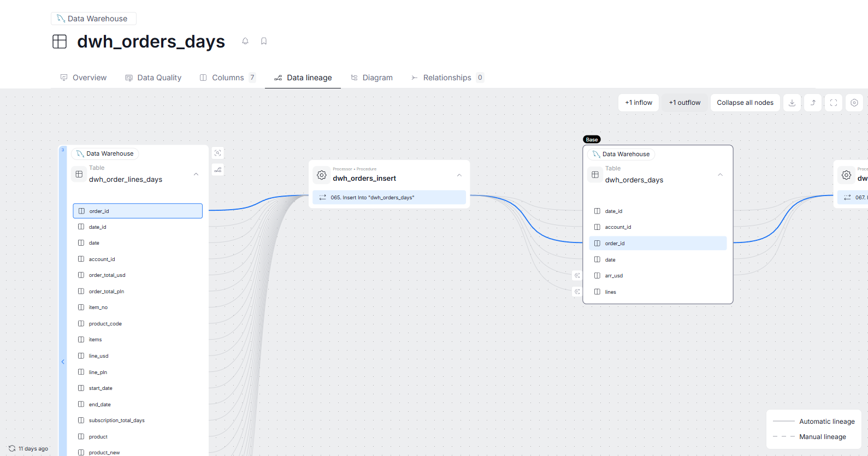Expand the left side panel arrow

click(x=63, y=362)
